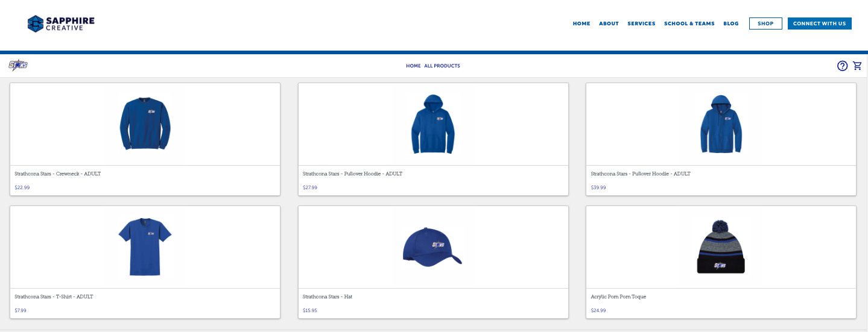Viewport: 868px width, 332px height.
Task: Open the blue crewneck sweatshirt image
Action: [x=145, y=124]
